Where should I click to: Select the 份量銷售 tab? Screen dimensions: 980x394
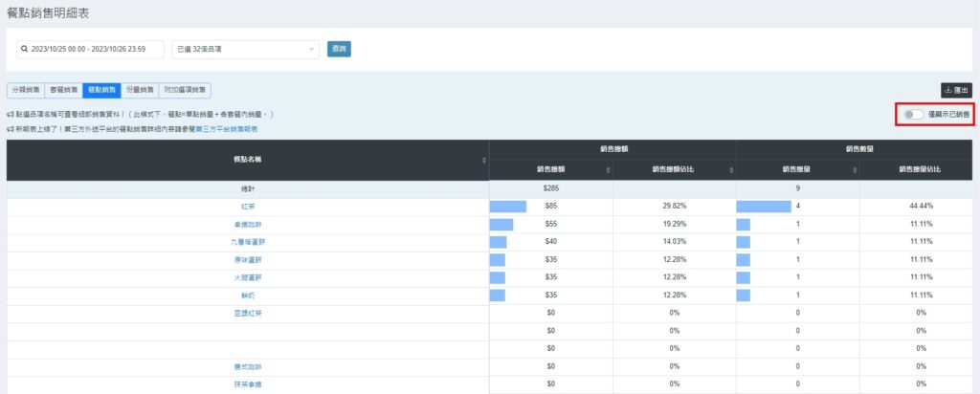(x=140, y=90)
